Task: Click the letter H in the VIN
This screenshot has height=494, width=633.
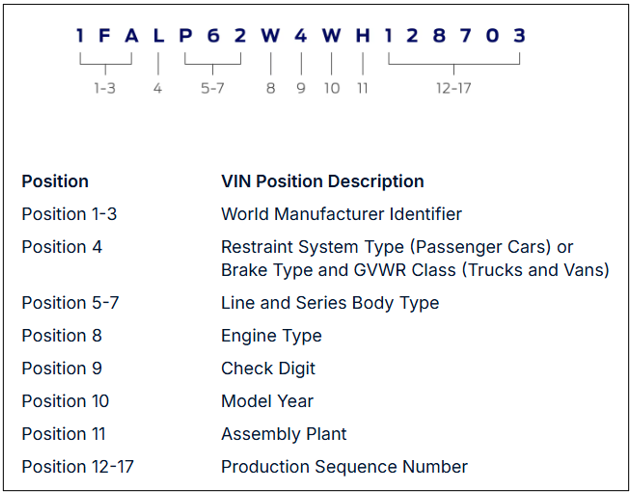Action: [x=362, y=36]
